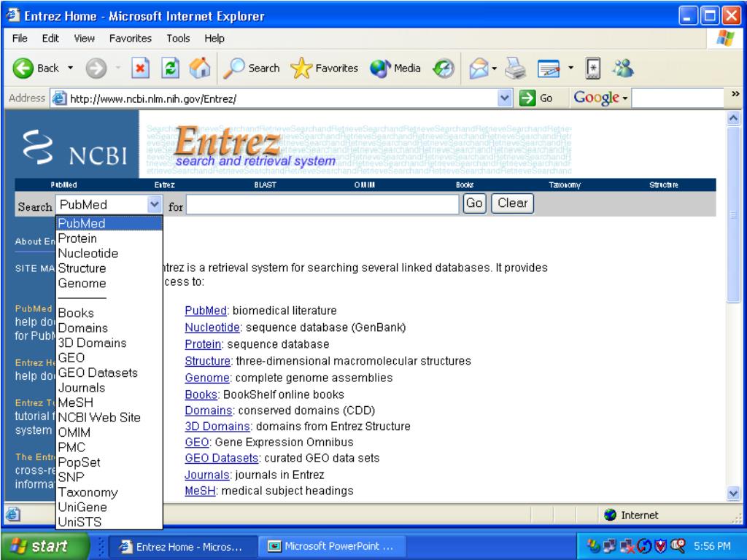The height and width of the screenshot is (560, 747).
Task: Click the Google toolbar search box
Action: [x=678, y=98]
